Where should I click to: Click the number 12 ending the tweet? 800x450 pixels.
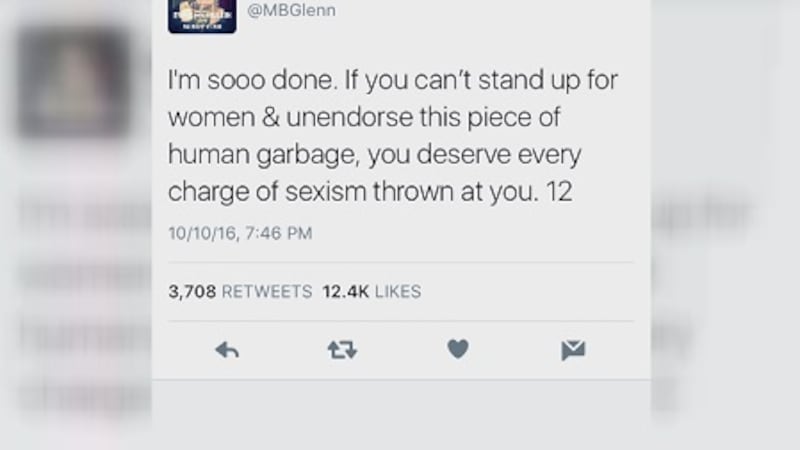(559, 192)
